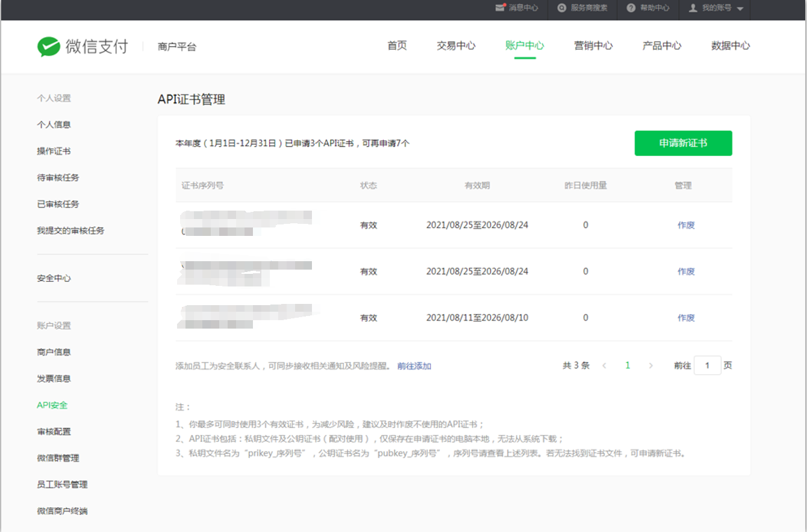Open 个人信息 in sidebar
This screenshot has width=807, height=532.
pyautogui.click(x=54, y=125)
